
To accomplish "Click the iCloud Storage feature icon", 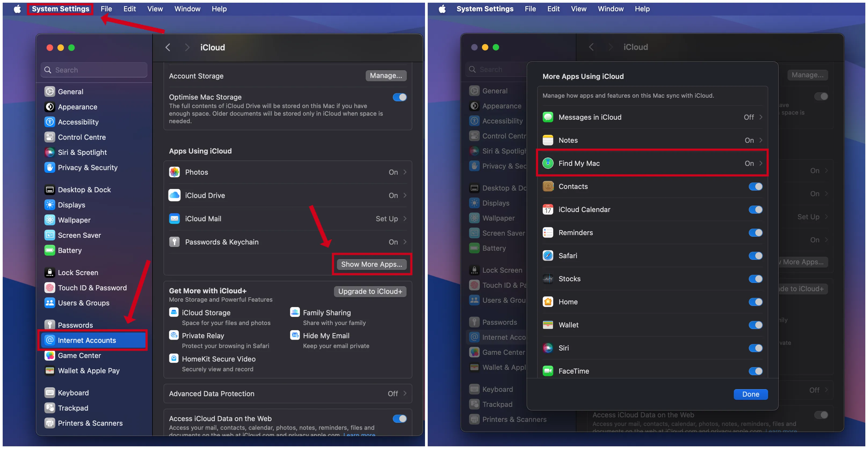I will [174, 312].
